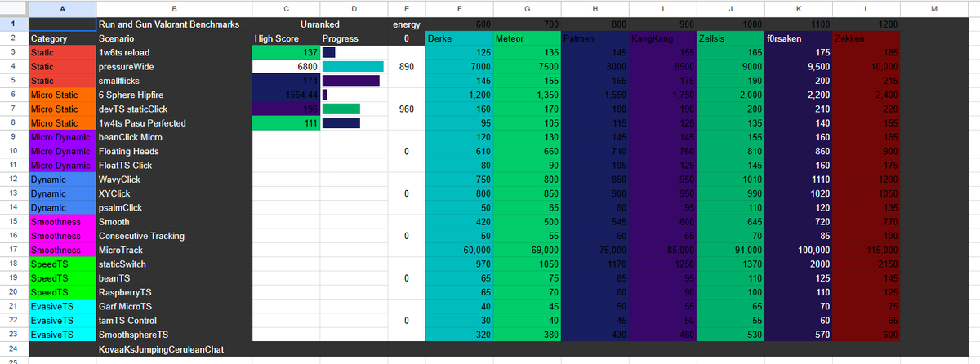Select the 'beanClick Micro' scenario cell
980x364 pixels.
point(174,137)
